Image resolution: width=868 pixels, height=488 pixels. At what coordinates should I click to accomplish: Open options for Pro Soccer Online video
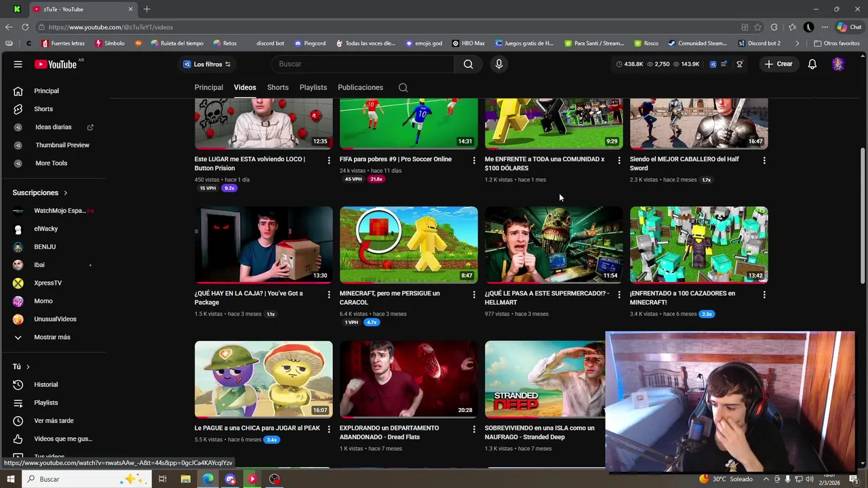click(x=474, y=160)
